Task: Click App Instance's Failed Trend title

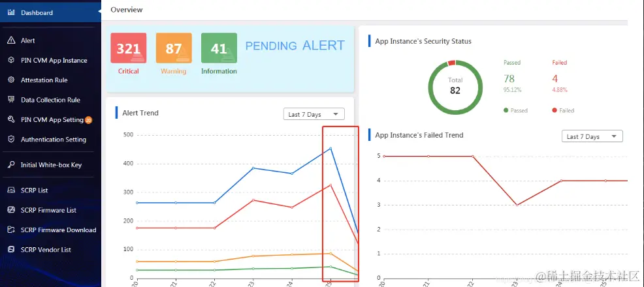Action: 419,135
